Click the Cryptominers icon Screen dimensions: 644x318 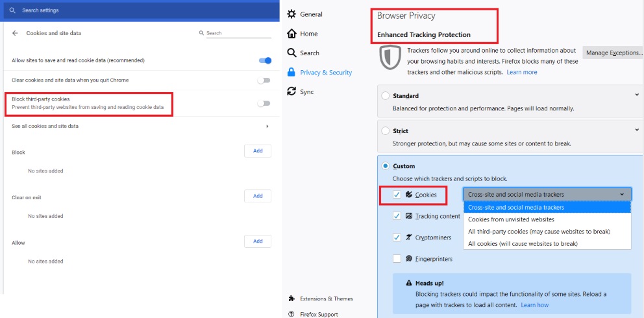tap(409, 238)
